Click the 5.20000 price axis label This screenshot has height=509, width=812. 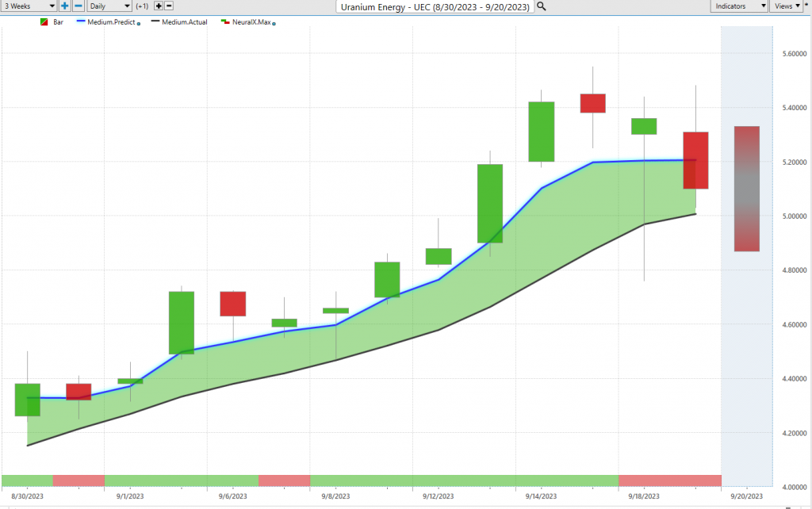click(795, 162)
